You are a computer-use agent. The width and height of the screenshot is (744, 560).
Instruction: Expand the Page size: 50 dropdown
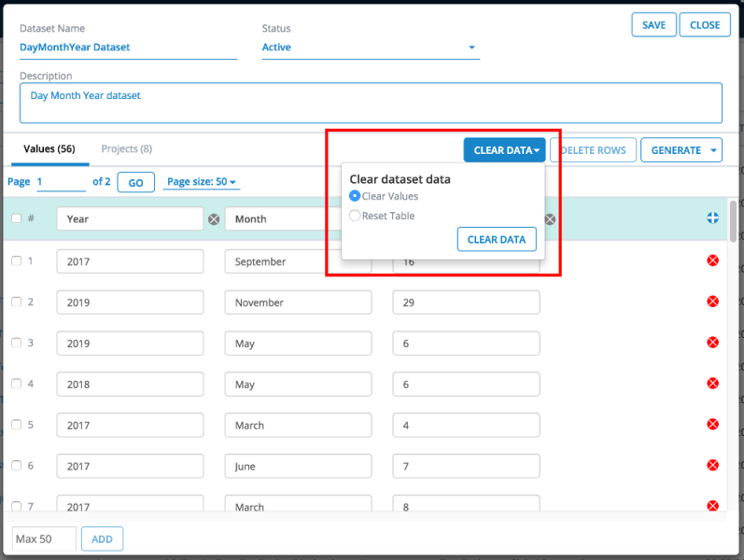(202, 182)
